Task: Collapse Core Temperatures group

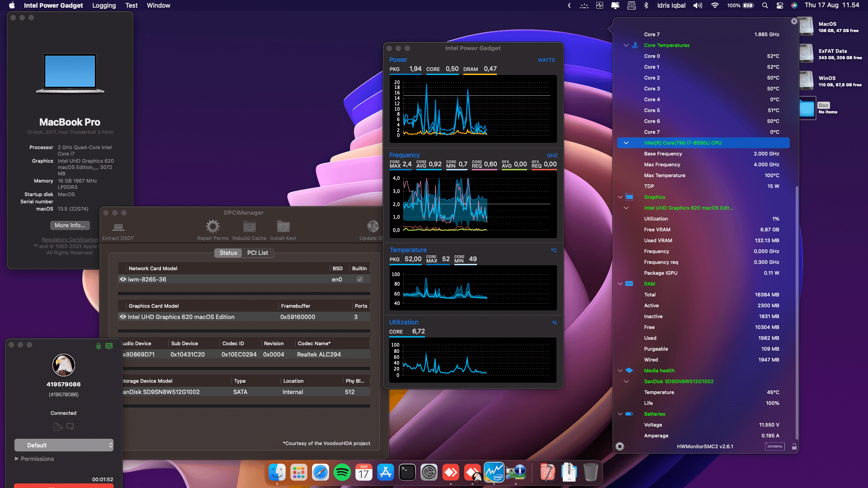Action: [626, 45]
